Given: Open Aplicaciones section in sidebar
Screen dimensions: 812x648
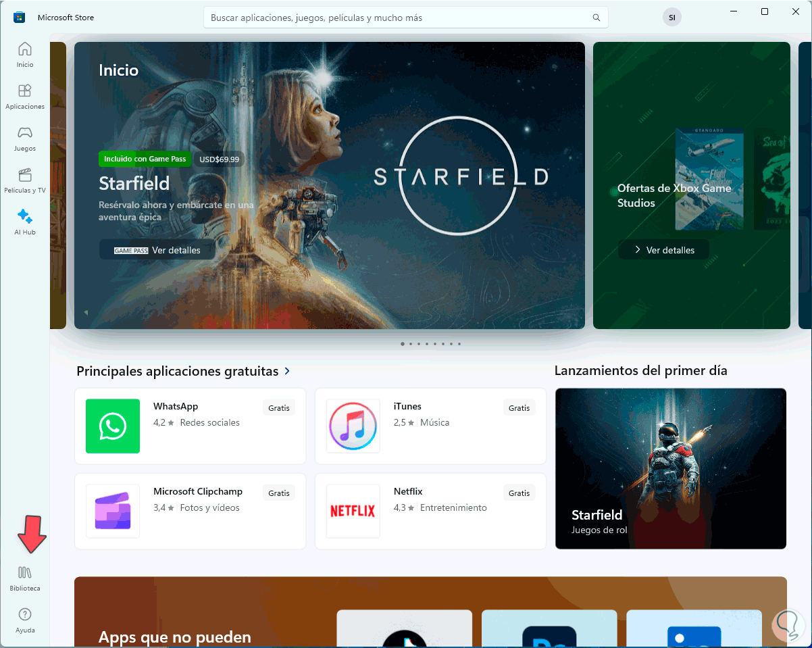Looking at the screenshot, I should [x=25, y=97].
